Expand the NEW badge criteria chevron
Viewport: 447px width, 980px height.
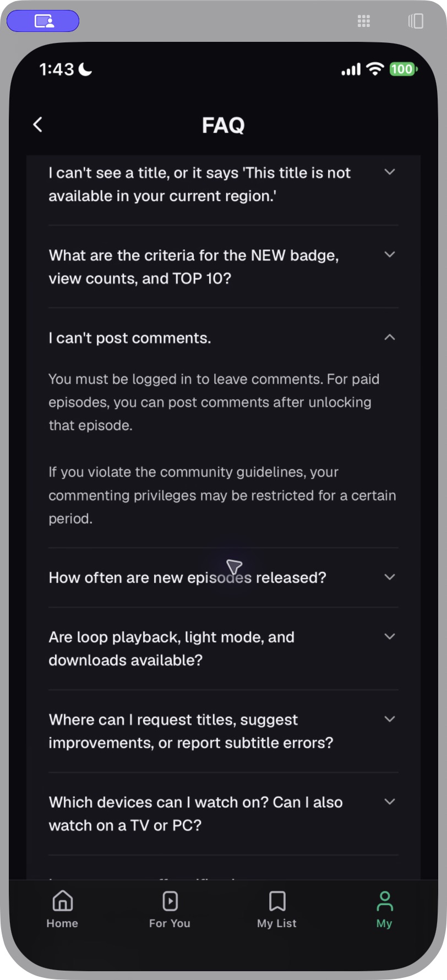click(x=390, y=254)
